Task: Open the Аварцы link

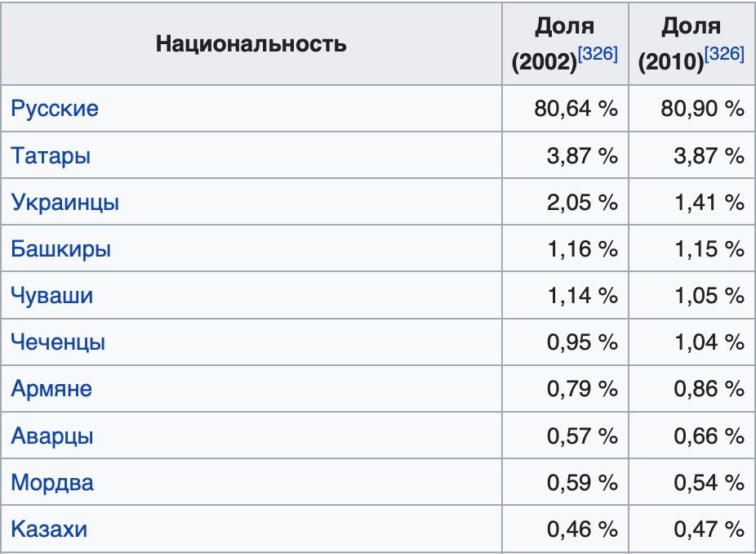Action: 52,436
